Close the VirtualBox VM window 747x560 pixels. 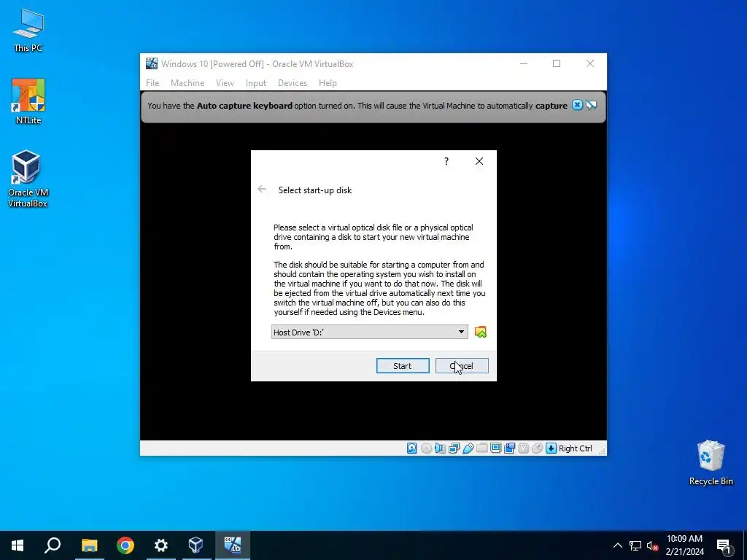590,63
